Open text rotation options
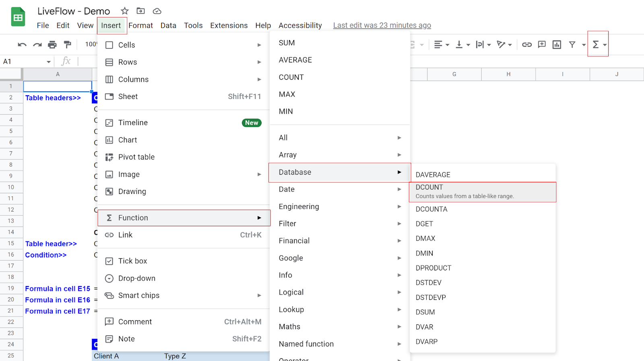The height and width of the screenshot is (361, 644). tap(504, 45)
